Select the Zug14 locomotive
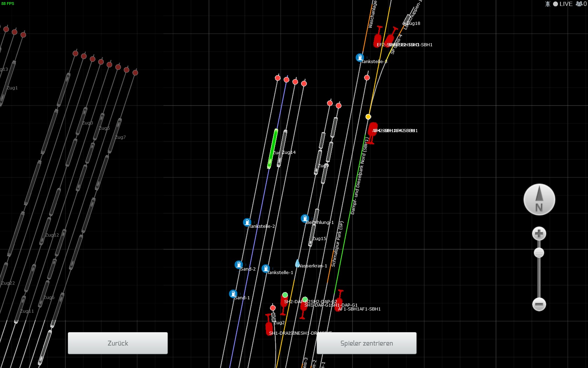Viewport: 588px width, 368px height. [282, 148]
